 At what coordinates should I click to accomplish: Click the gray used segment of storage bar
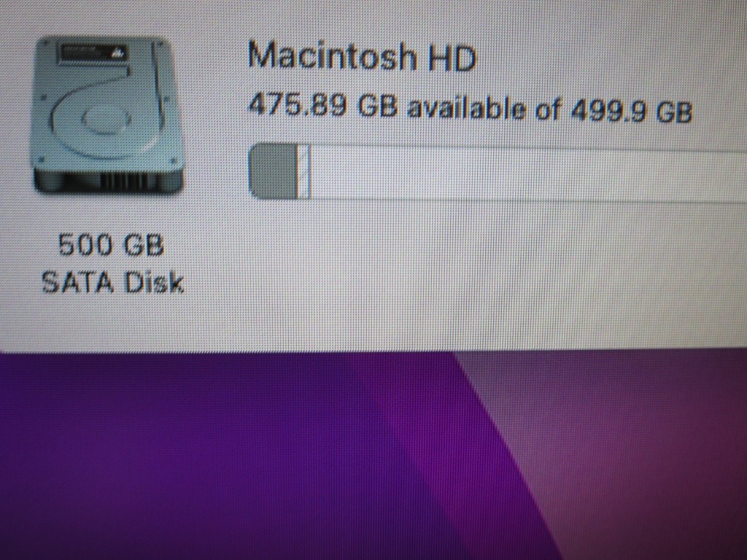tap(273, 171)
